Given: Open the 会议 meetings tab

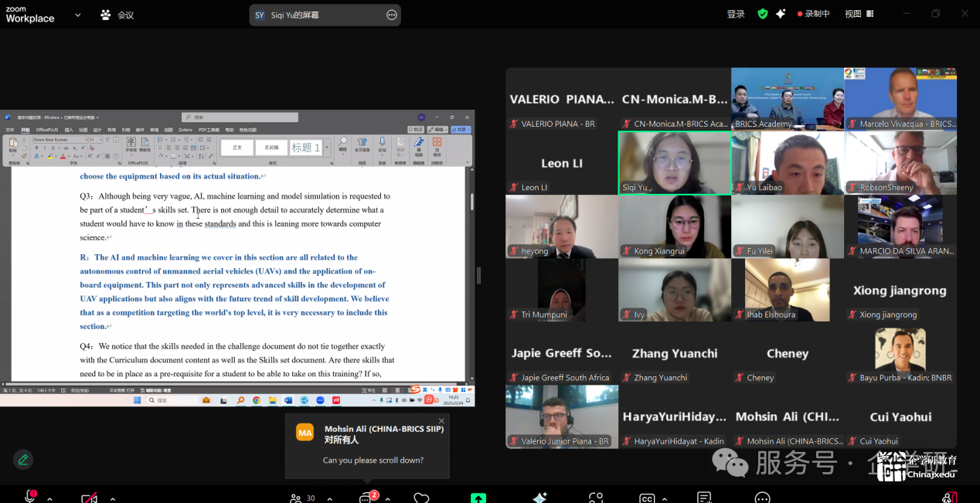Looking at the screenshot, I should click(117, 15).
